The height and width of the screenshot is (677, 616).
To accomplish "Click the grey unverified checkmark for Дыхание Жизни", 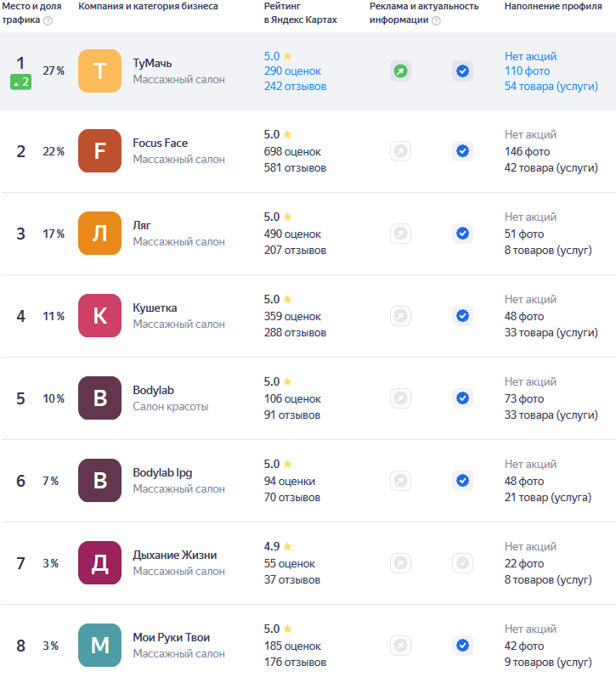I will [x=463, y=563].
